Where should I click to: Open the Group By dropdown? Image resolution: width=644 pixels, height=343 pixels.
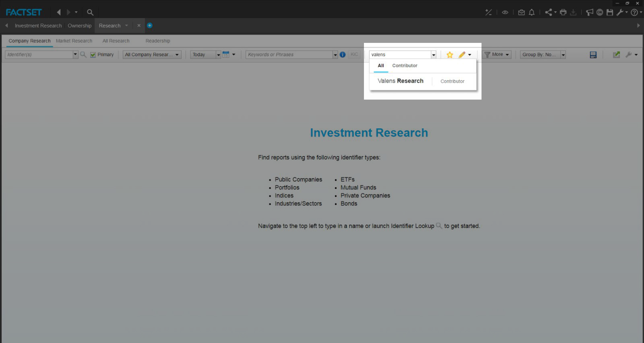(543, 54)
